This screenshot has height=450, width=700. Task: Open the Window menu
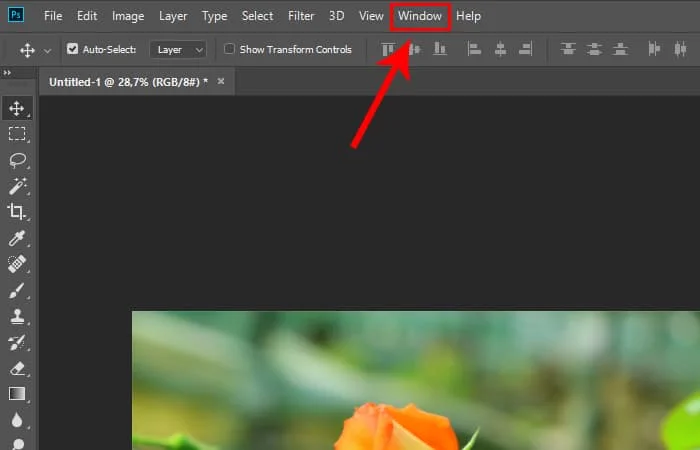pyautogui.click(x=420, y=16)
